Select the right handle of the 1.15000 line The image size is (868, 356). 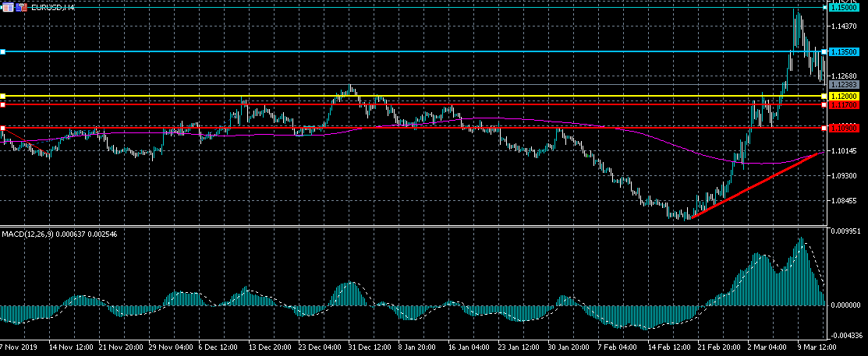(x=824, y=7)
